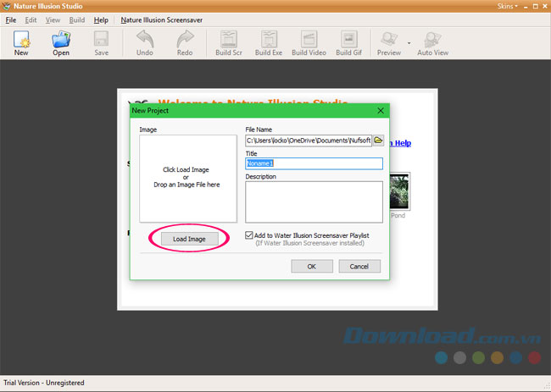551x392 pixels.
Task: Click the Build Scr toolbar icon
Action: (229, 39)
